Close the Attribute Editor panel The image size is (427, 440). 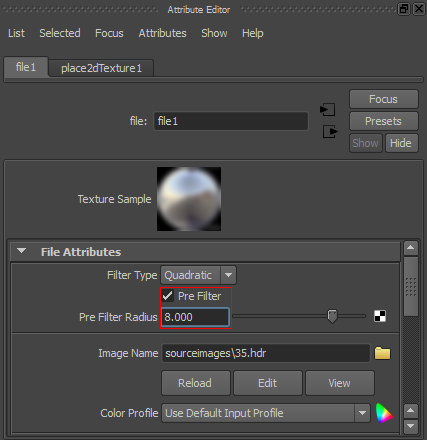[419, 9]
